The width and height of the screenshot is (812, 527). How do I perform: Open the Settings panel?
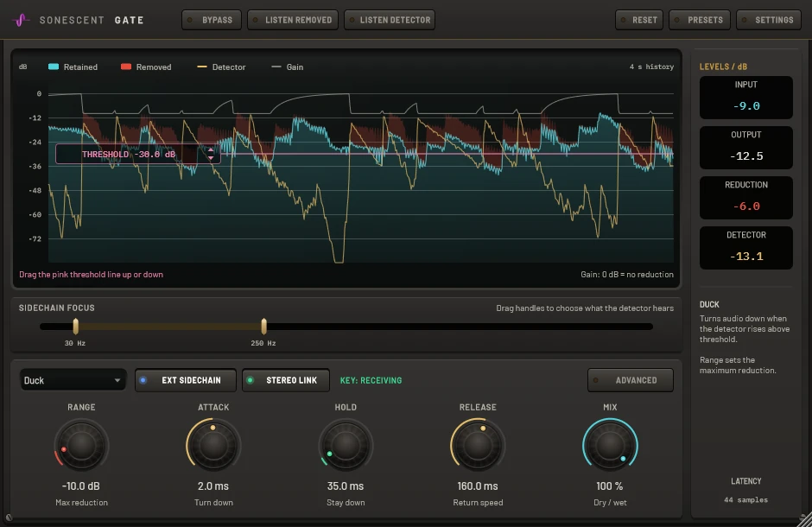[769, 20]
